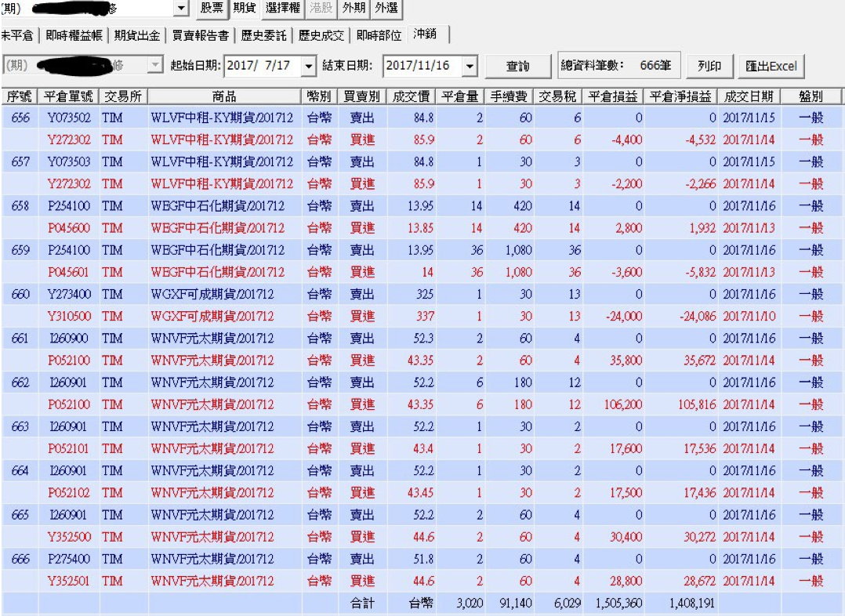Open the 起始日期 start date dropdown
The height and width of the screenshot is (616, 845).
tap(310, 66)
